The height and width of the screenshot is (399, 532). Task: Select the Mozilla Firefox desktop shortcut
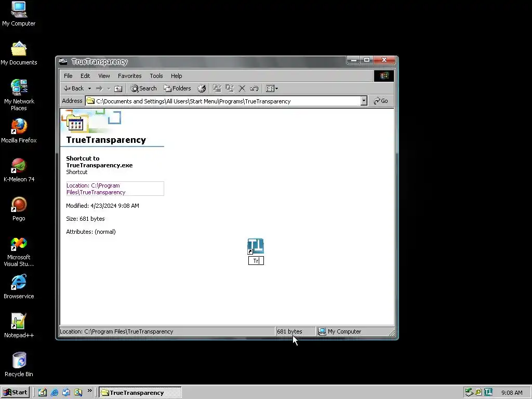(19, 131)
